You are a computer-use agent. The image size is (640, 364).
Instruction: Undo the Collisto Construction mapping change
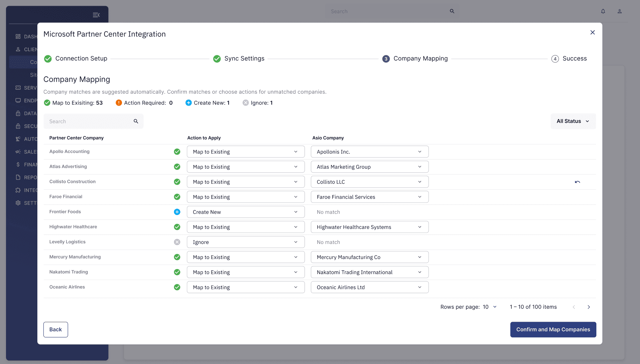click(x=577, y=182)
